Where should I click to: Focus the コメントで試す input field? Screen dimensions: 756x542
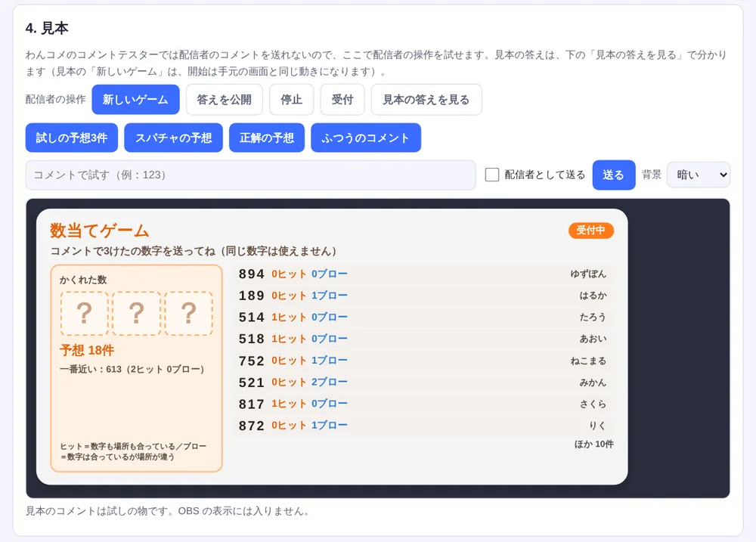pyautogui.click(x=250, y=175)
